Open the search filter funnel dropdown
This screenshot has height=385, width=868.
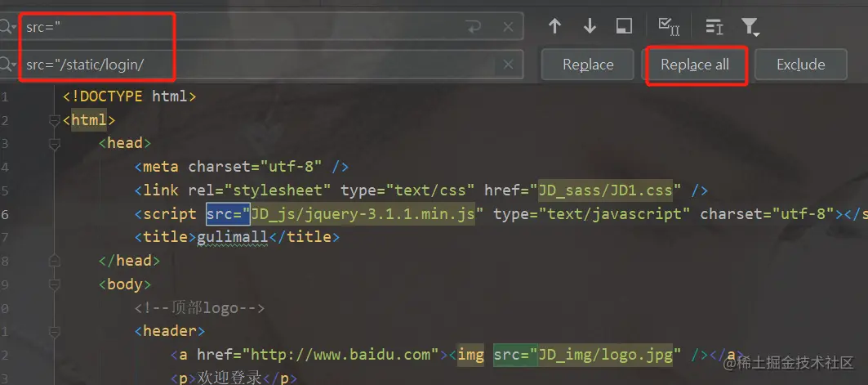click(x=750, y=27)
